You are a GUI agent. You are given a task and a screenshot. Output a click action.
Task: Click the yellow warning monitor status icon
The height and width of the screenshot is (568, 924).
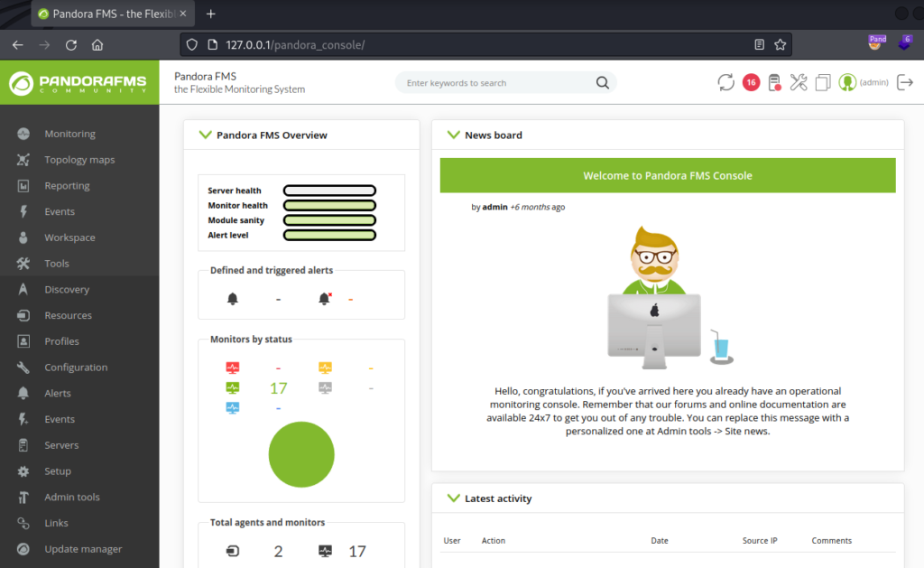pyautogui.click(x=325, y=368)
